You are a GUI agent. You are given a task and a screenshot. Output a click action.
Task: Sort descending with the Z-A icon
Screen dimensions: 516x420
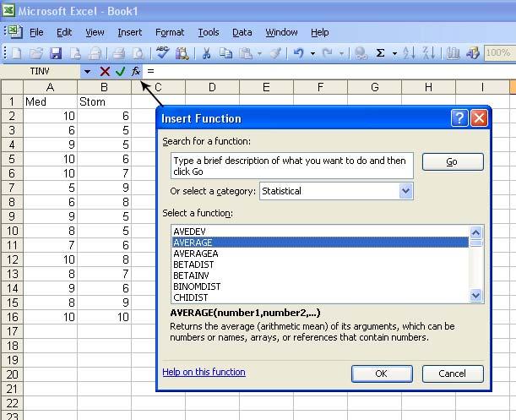pyautogui.click(x=428, y=53)
